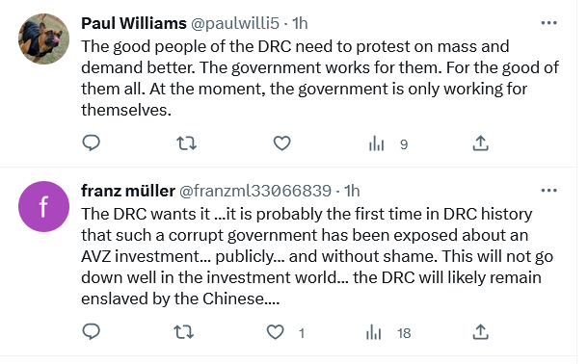View analytics on franz müller's tweet
This screenshot has height=364, width=588.
(388, 332)
